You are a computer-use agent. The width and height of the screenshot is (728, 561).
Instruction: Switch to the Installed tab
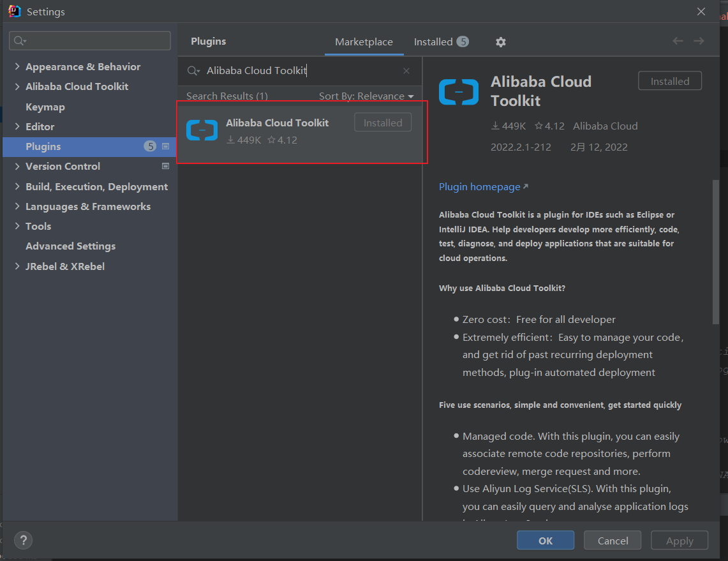441,41
